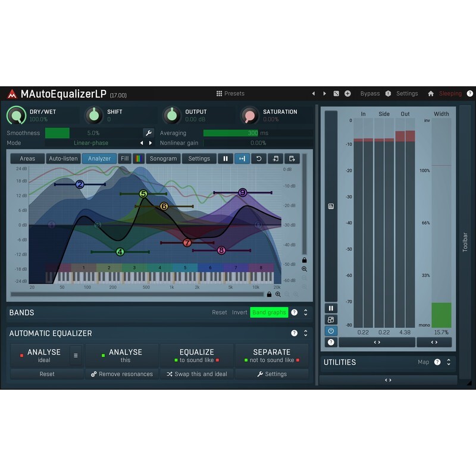Toggle the Areas button
This screenshot has height=476, width=476.
pyautogui.click(x=27, y=158)
